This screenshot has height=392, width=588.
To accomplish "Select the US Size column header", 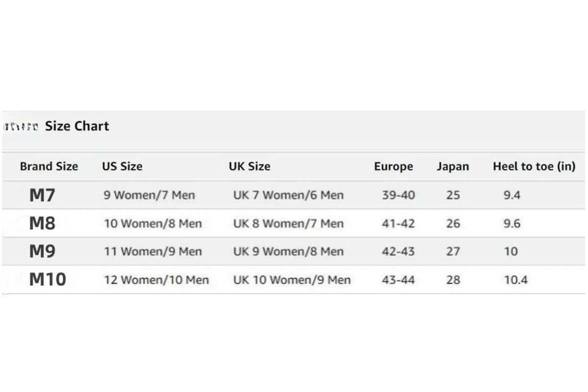I will click(x=122, y=167).
